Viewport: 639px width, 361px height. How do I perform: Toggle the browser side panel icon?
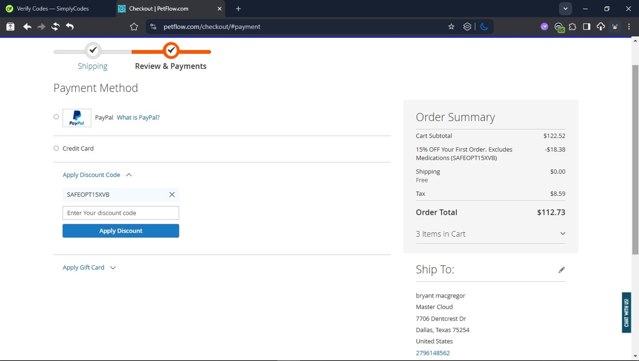coord(586,26)
